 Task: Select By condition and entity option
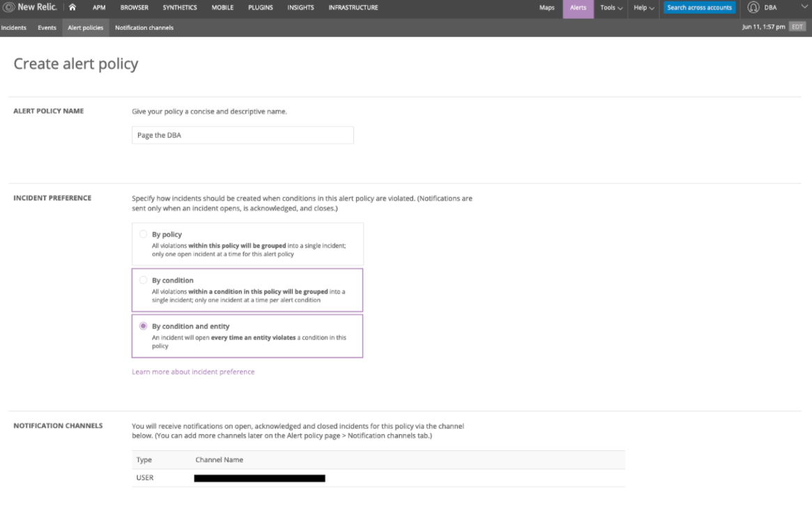(144, 326)
